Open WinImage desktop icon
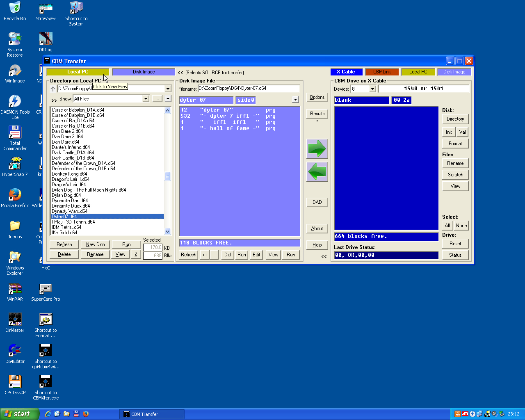Image resolution: width=525 pixels, height=420 pixels. (x=15, y=73)
